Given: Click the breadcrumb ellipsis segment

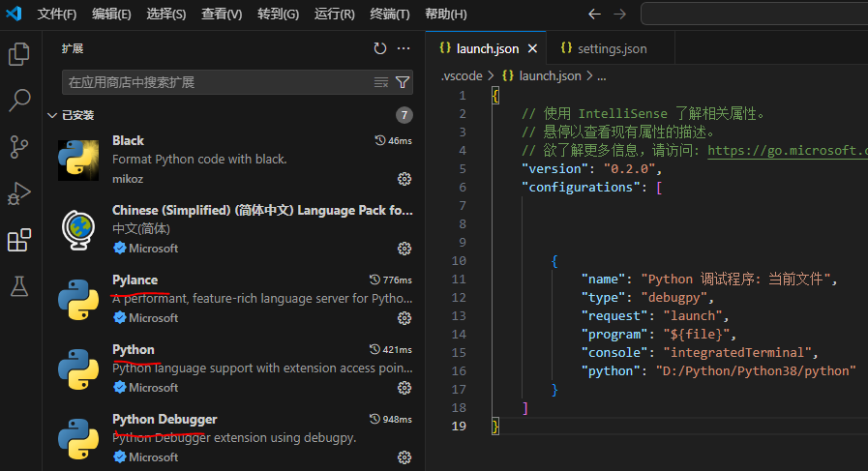Looking at the screenshot, I should [x=602, y=76].
